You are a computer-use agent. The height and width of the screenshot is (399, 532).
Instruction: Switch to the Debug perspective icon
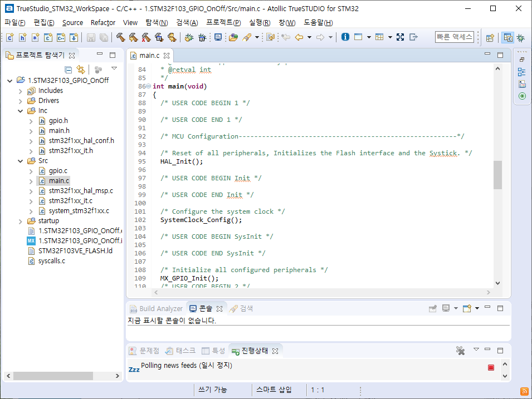pos(521,38)
